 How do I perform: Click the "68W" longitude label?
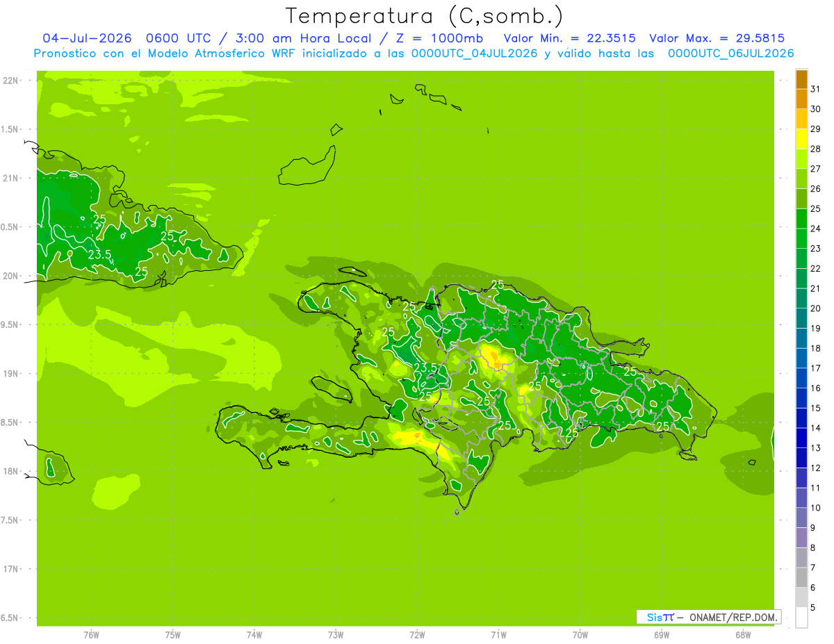(x=743, y=635)
